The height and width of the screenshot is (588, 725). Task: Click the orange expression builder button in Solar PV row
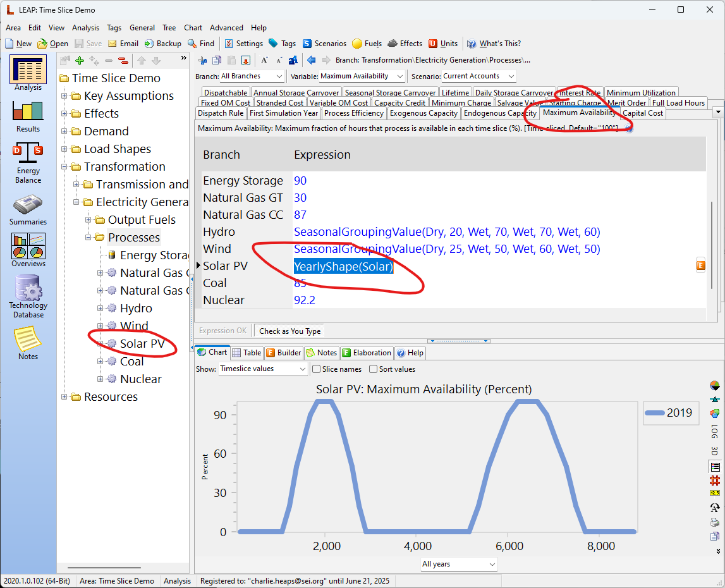click(700, 266)
